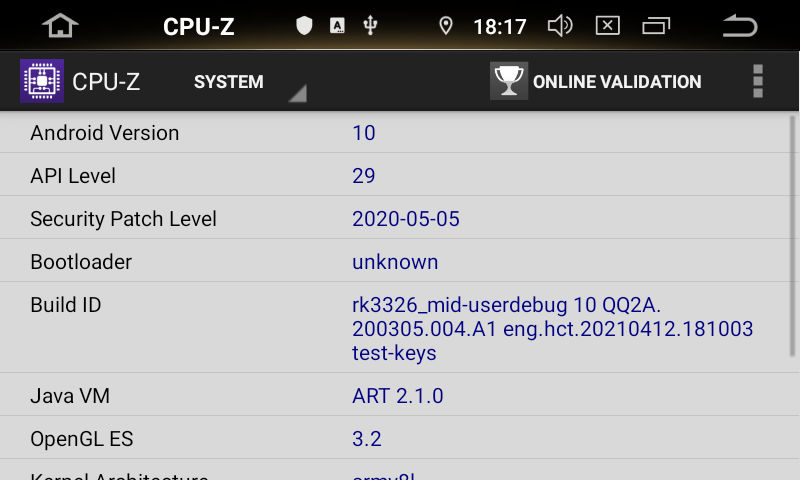Viewport: 800px width, 480px height.
Task: Go to the home screen icon
Action: (x=60, y=26)
